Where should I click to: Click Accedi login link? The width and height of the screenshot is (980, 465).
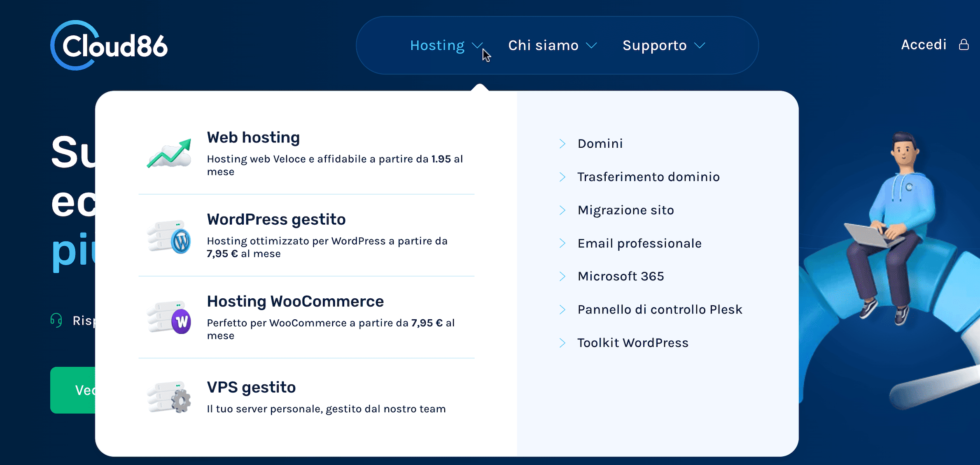[924, 44]
